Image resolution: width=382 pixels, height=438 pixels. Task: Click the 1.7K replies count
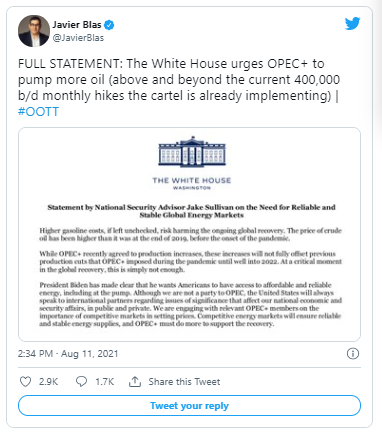point(105,382)
